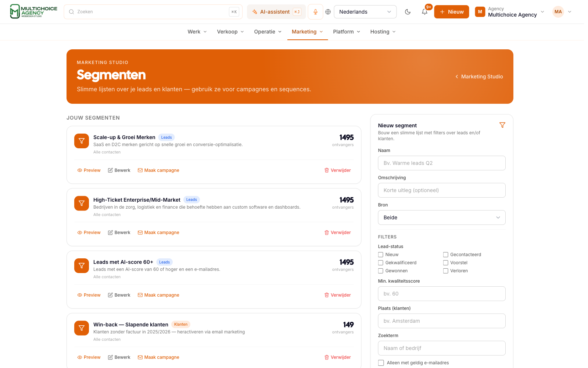Open the Verkoop menu
Screen dimensions: 588x368
[230, 32]
